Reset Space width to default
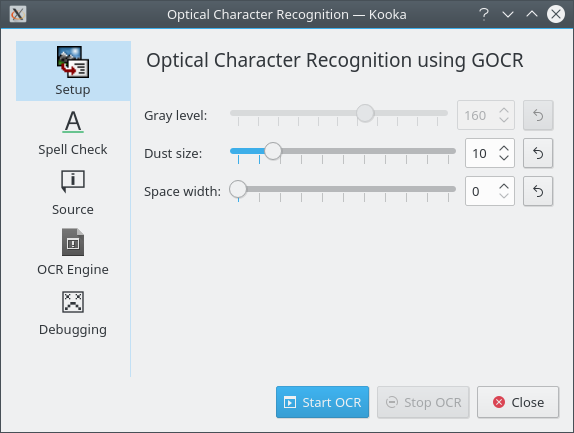574x433 pixels. coord(538,191)
